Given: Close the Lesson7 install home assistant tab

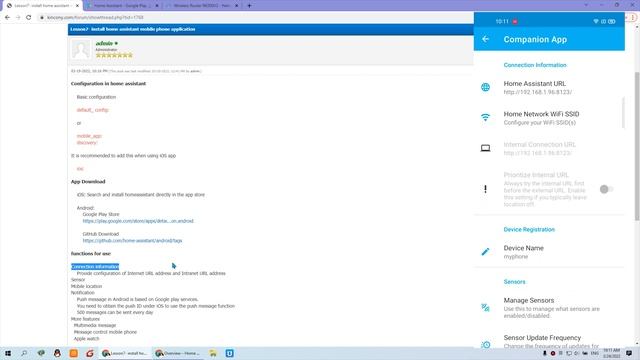Looking at the screenshot, I should coord(78,6).
